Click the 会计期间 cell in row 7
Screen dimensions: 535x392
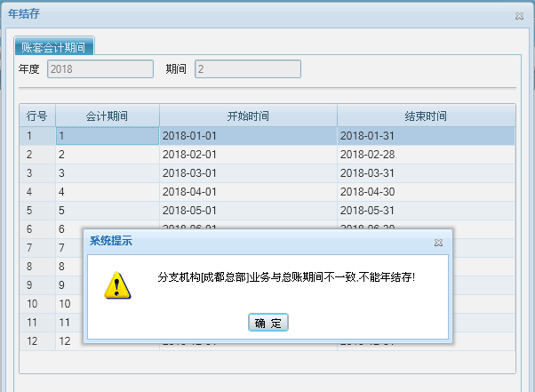pyautogui.click(x=69, y=248)
